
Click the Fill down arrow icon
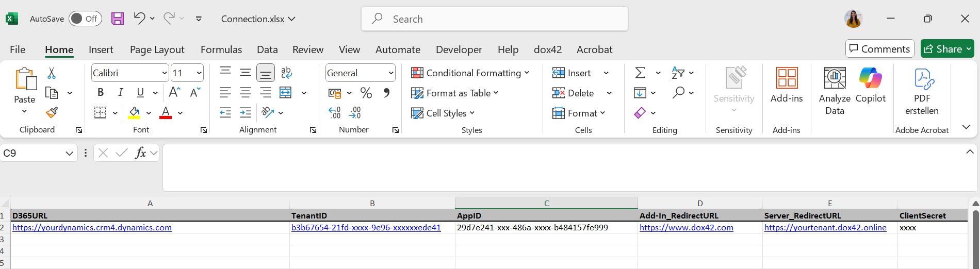[640, 93]
